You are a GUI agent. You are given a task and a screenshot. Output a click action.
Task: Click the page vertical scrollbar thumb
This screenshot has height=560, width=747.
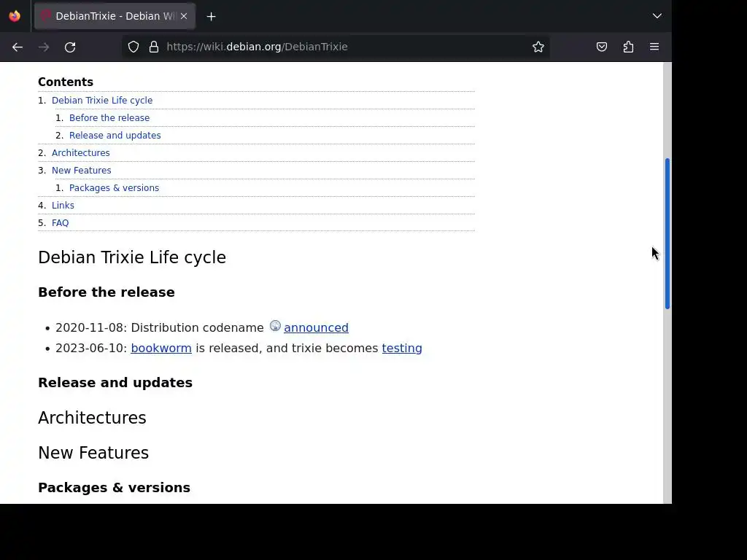point(667,234)
